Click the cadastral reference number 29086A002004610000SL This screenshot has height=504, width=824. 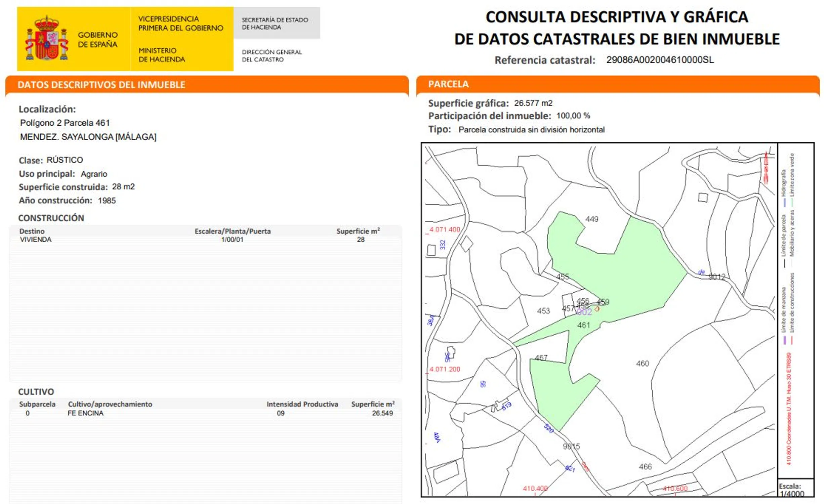(660, 60)
